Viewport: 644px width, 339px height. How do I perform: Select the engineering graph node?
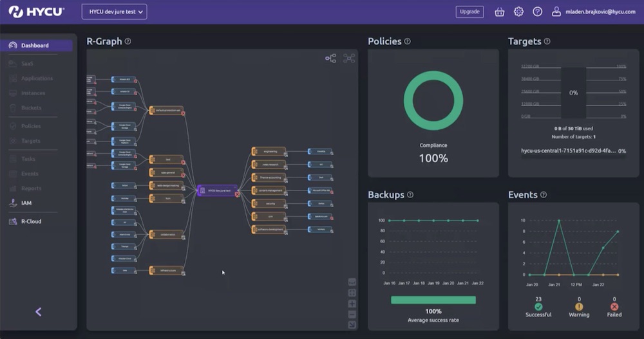[x=269, y=151]
